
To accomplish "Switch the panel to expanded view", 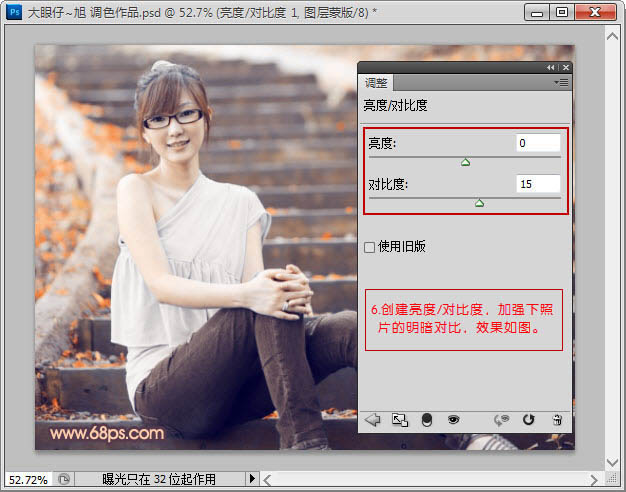I will point(399,421).
